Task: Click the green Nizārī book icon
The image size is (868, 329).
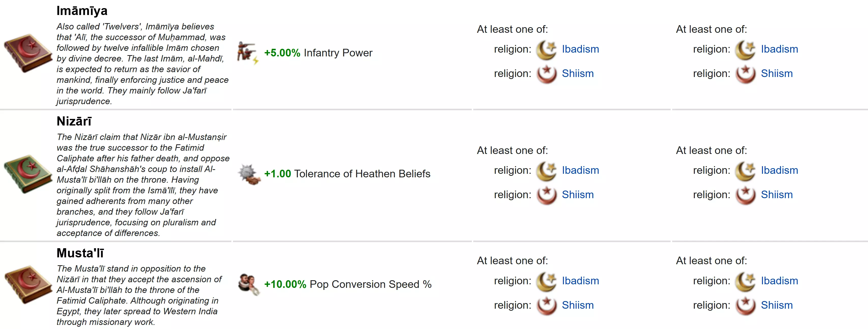Action: click(x=28, y=174)
